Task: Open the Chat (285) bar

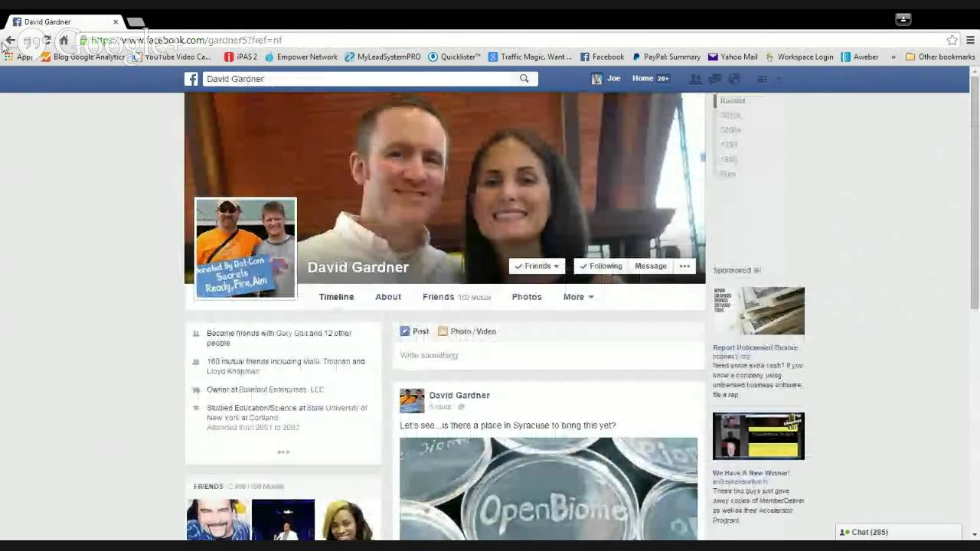Action: click(x=899, y=532)
